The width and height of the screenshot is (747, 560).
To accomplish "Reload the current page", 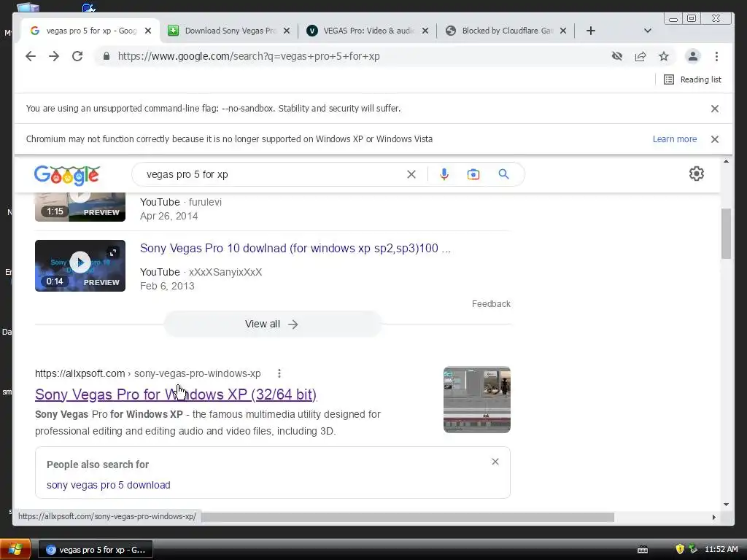I will coord(77,56).
